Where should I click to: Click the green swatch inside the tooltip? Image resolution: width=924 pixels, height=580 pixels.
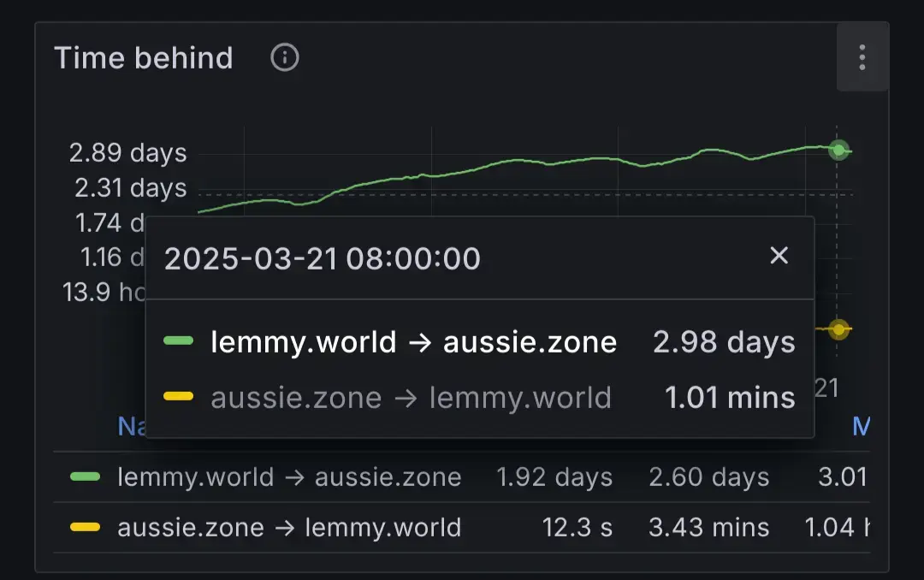[x=178, y=342]
